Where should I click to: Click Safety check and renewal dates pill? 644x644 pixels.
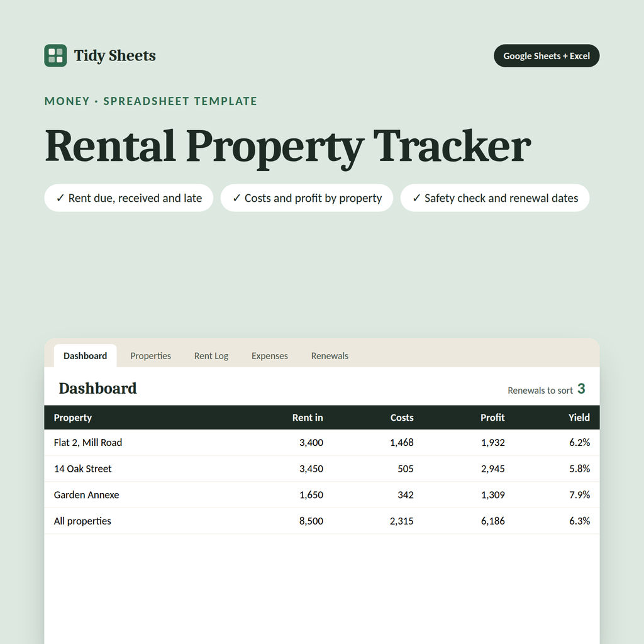click(495, 198)
